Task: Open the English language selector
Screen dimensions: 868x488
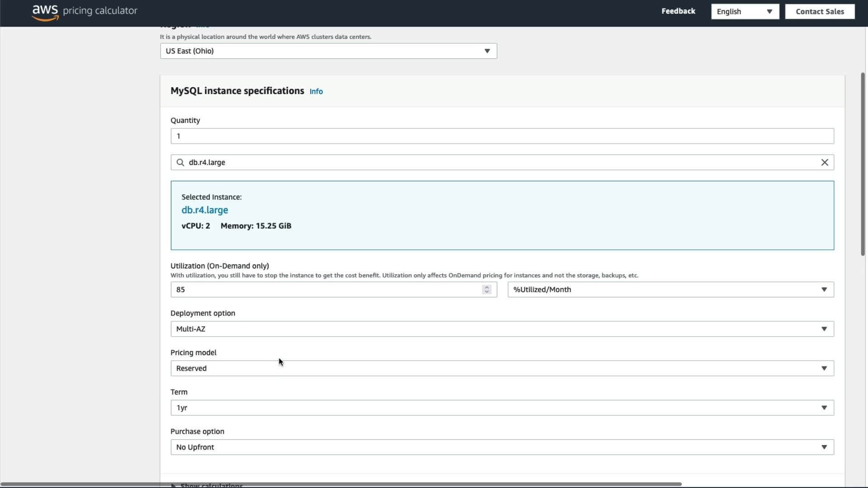Action: pos(745,12)
